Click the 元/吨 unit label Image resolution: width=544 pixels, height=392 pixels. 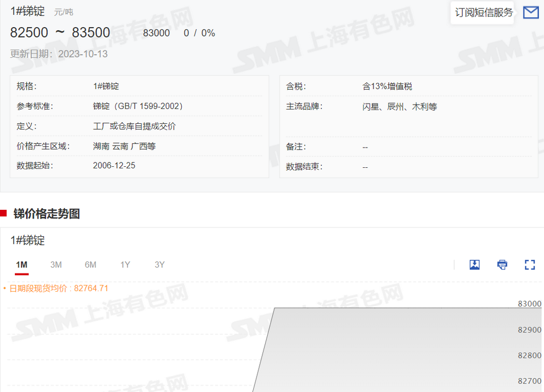click(64, 12)
